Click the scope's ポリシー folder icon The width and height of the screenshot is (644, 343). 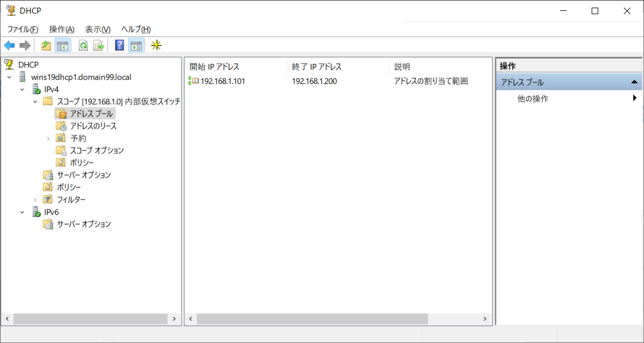[61, 163]
